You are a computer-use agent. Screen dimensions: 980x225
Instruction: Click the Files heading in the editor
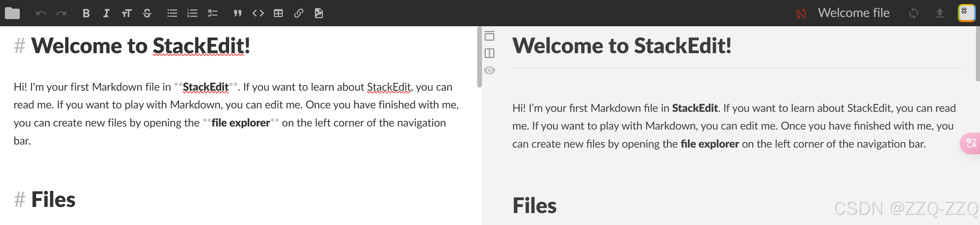pyautogui.click(x=53, y=199)
